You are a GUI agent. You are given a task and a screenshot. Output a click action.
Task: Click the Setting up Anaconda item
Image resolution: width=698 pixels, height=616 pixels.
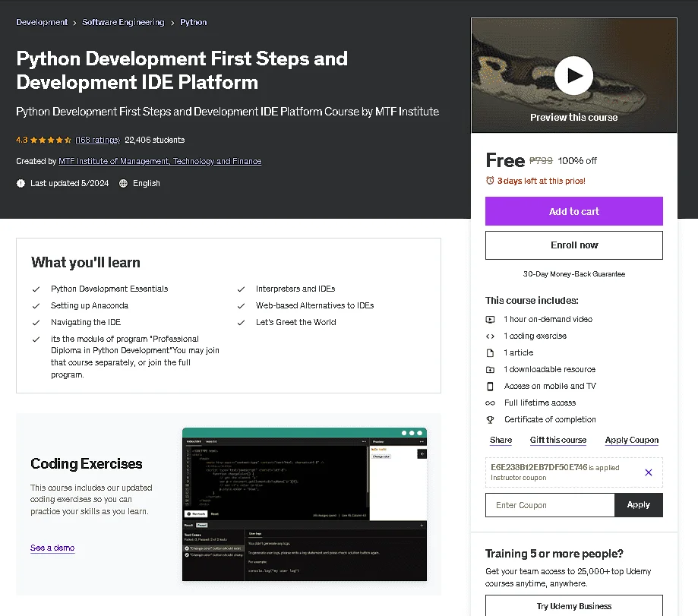point(90,305)
